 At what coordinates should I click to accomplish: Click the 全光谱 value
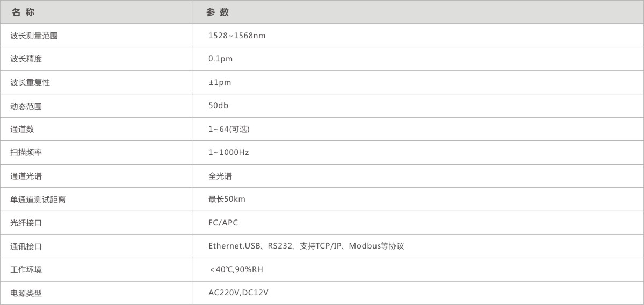coord(220,176)
